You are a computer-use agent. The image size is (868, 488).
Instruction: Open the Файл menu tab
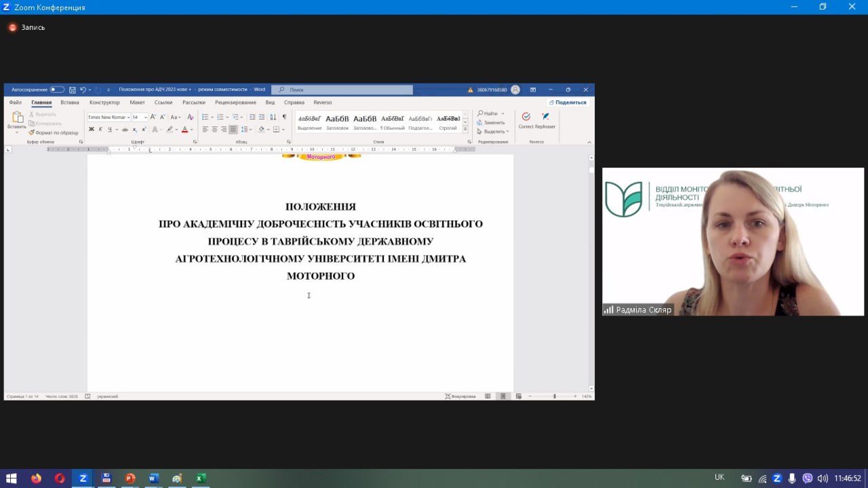16,102
